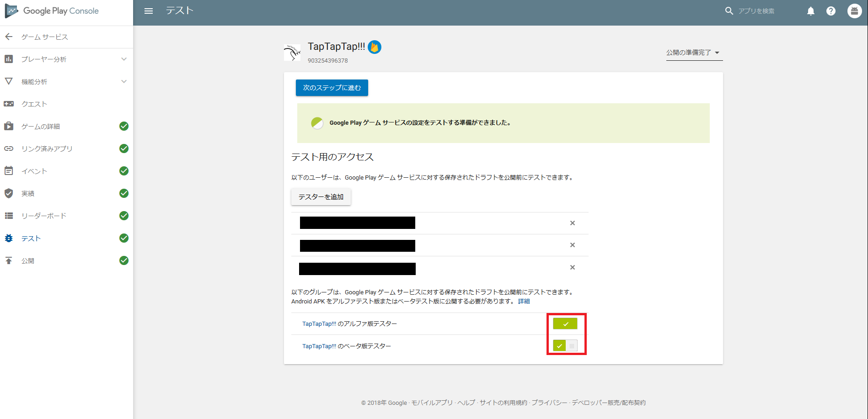Click the テスト bug icon

[x=9, y=238]
